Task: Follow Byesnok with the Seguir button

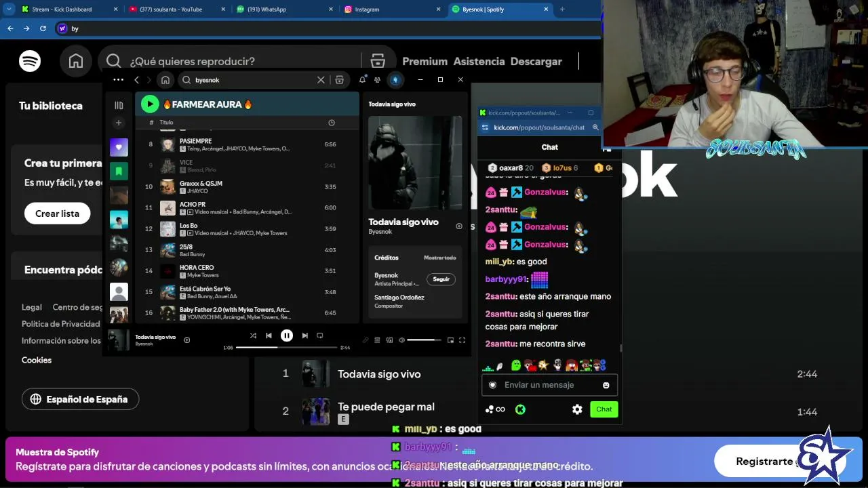Action: click(x=441, y=279)
